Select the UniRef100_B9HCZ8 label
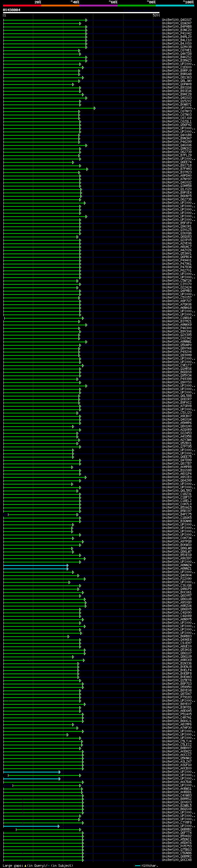This screenshot has height=868, width=197. 177,94
